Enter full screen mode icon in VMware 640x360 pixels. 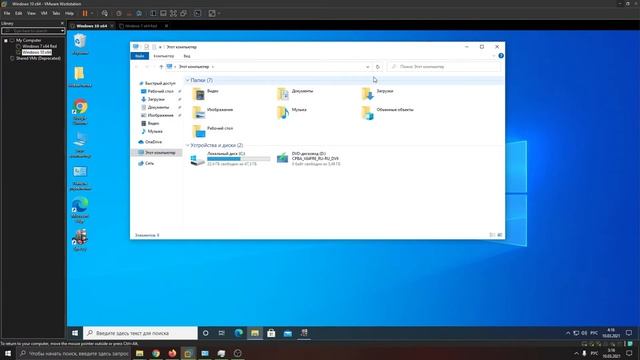coord(173,13)
